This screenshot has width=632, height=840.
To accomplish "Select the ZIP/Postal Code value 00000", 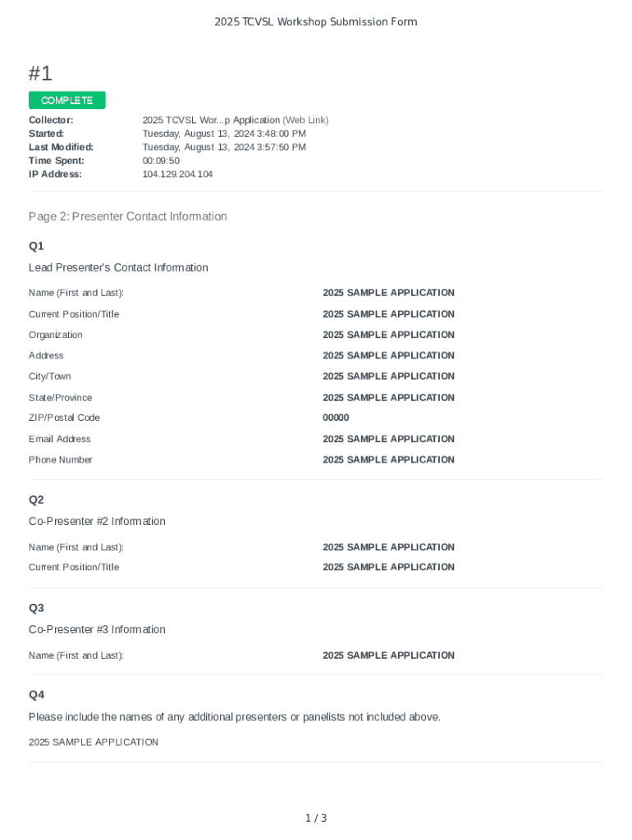I will pyautogui.click(x=336, y=418).
